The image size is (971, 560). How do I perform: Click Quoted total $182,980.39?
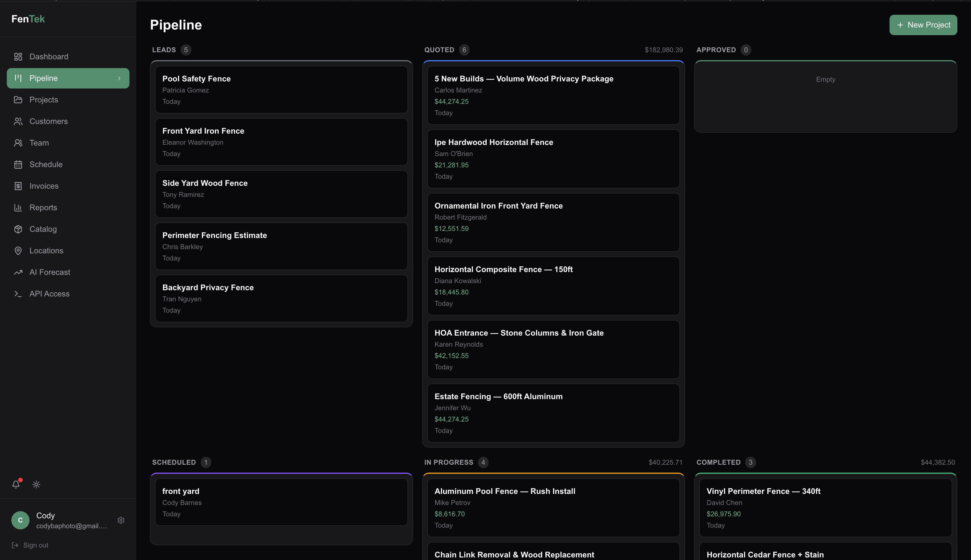[664, 50]
